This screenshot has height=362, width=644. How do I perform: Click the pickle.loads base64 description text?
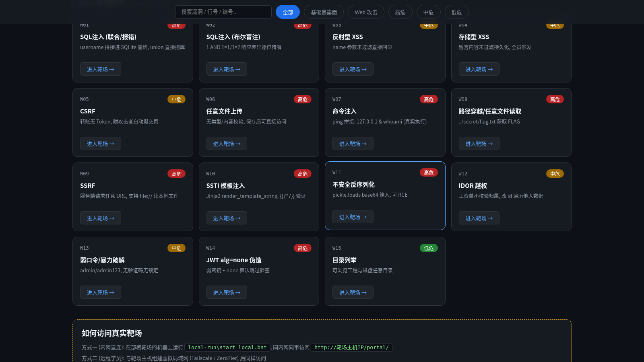point(370,195)
